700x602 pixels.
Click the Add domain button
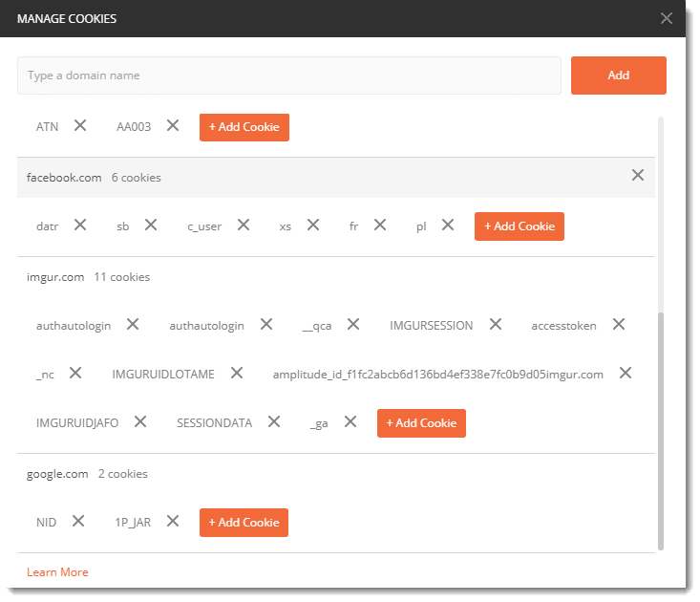618,75
